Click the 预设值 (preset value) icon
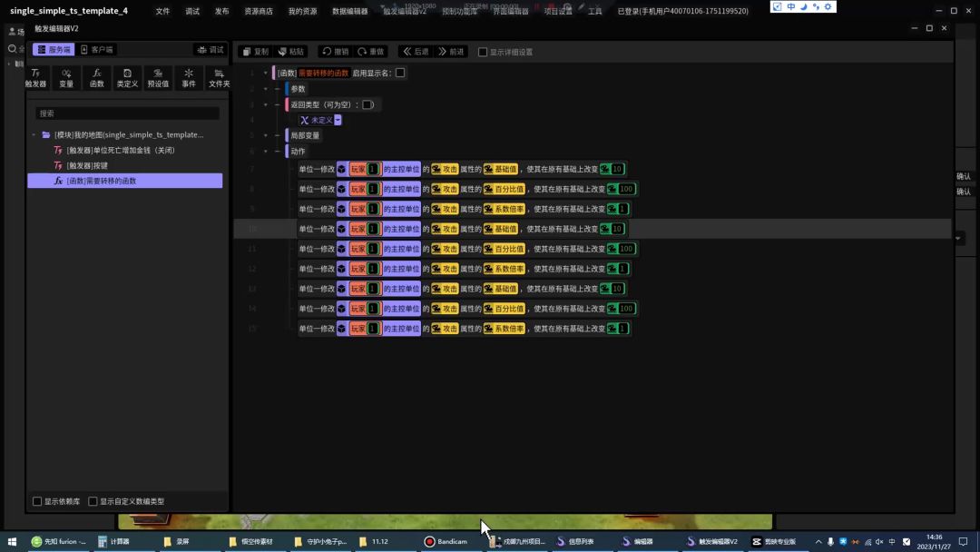The height and width of the screenshot is (552, 980). (x=158, y=77)
